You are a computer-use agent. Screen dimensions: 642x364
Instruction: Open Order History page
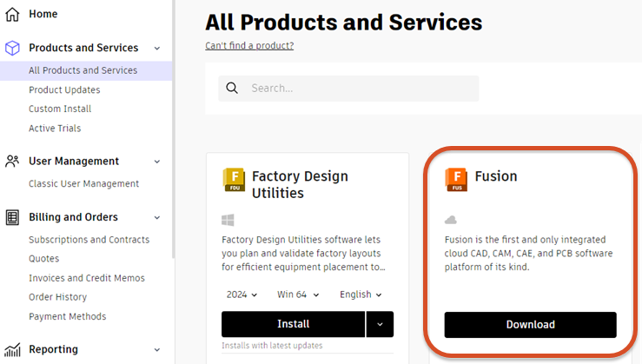(57, 297)
